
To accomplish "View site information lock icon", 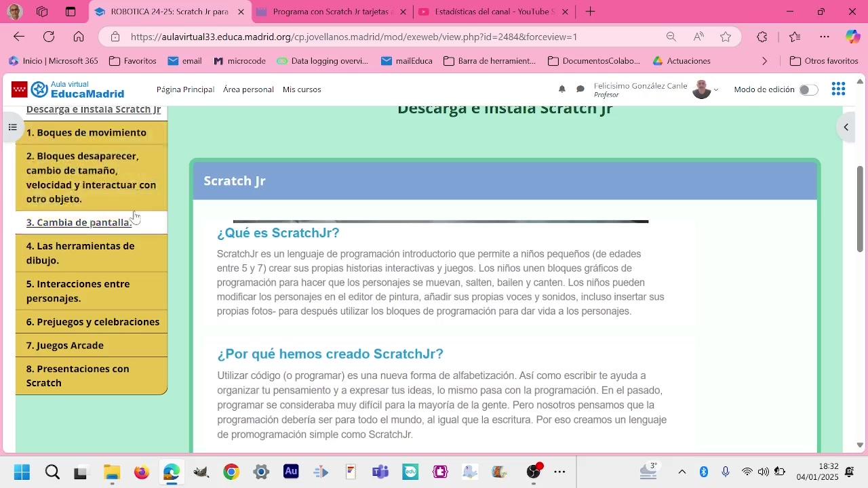I will [x=115, y=37].
